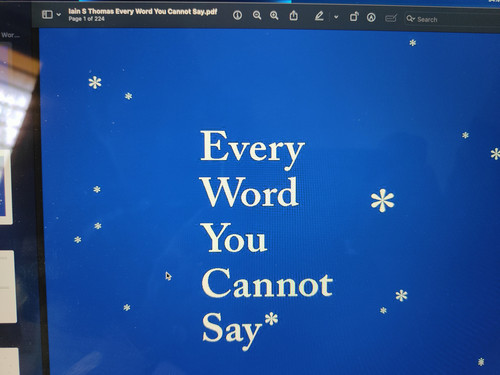Click the PDF file name title

[143, 11]
